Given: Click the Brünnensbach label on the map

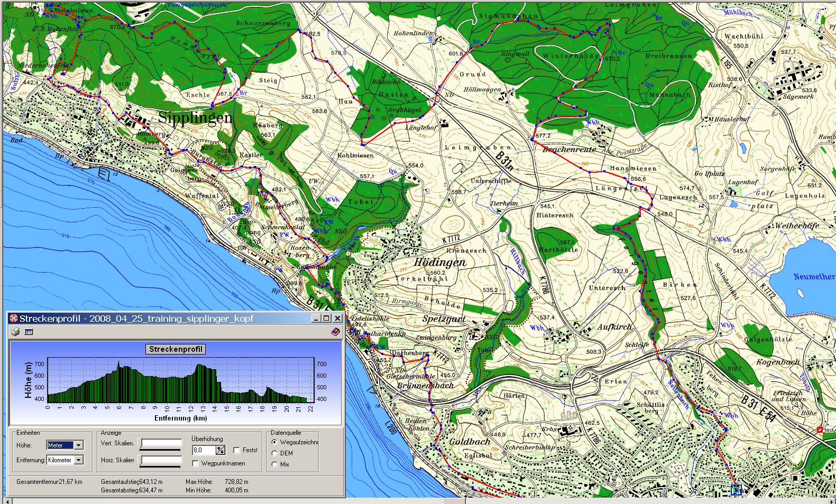Looking at the screenshot, I should [x=426, y=386].
